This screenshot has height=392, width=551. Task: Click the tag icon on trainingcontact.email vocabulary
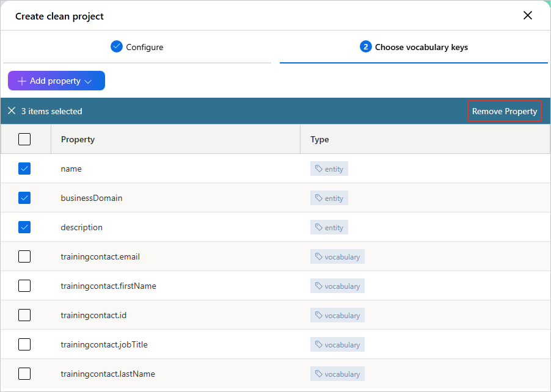[x=319, y=256]
